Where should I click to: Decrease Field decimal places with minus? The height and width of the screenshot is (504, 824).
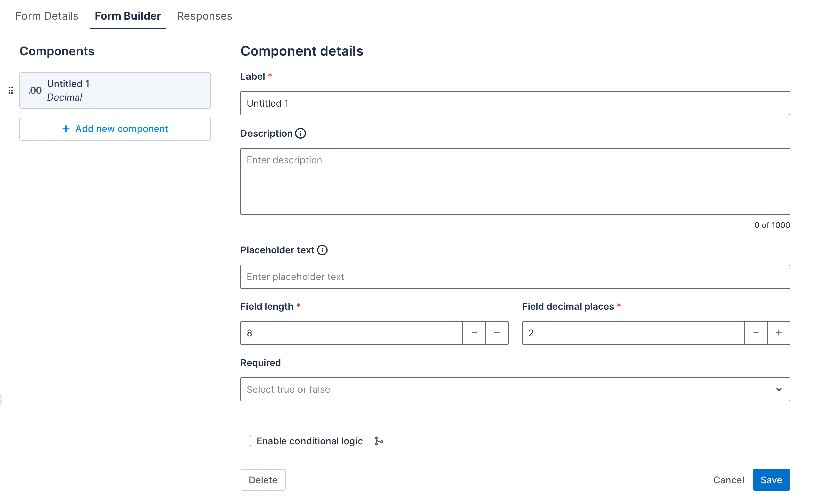(x=756, y=333)
